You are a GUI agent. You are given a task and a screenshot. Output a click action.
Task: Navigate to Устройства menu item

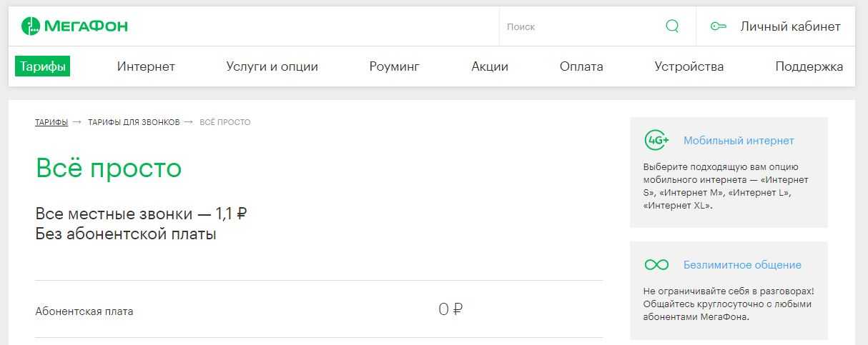pos(689,66)
